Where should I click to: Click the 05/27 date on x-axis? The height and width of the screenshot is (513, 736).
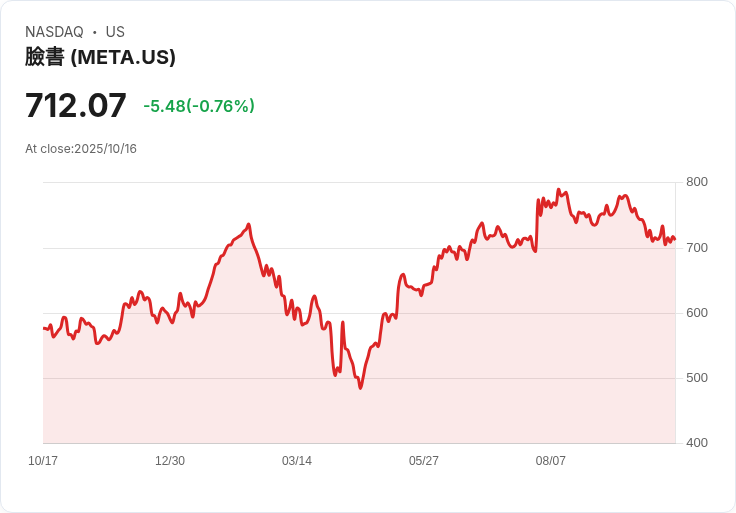(424, 461)
